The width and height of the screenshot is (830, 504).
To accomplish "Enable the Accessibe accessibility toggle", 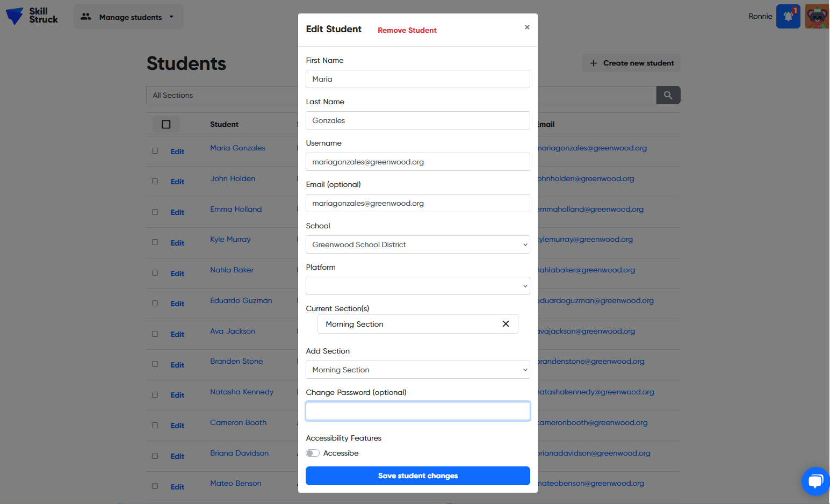I will click(x=312, y=453).
